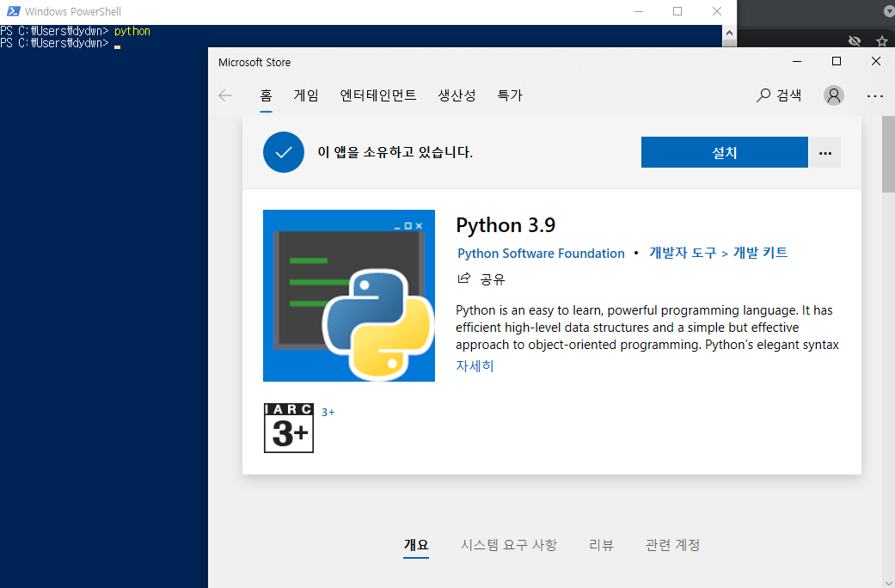Select the 개요 overview tab
Screen dimensions: 895x588
[416, 545]
